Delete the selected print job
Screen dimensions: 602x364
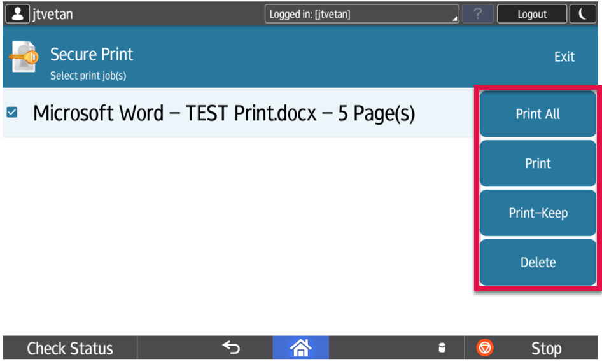tap(538, 262)
